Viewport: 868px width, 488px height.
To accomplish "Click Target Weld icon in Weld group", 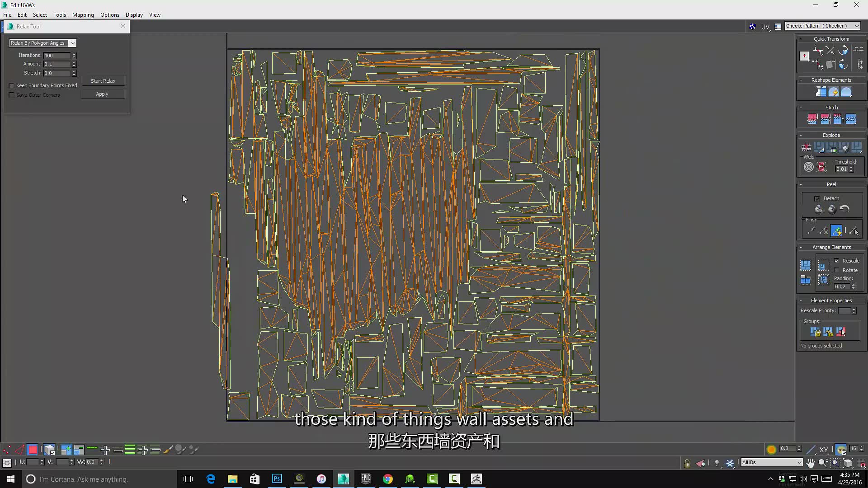I will coord(809,167).
